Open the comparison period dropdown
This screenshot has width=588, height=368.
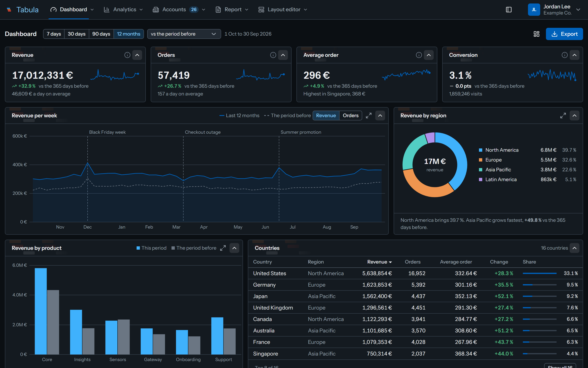(184, 34)
